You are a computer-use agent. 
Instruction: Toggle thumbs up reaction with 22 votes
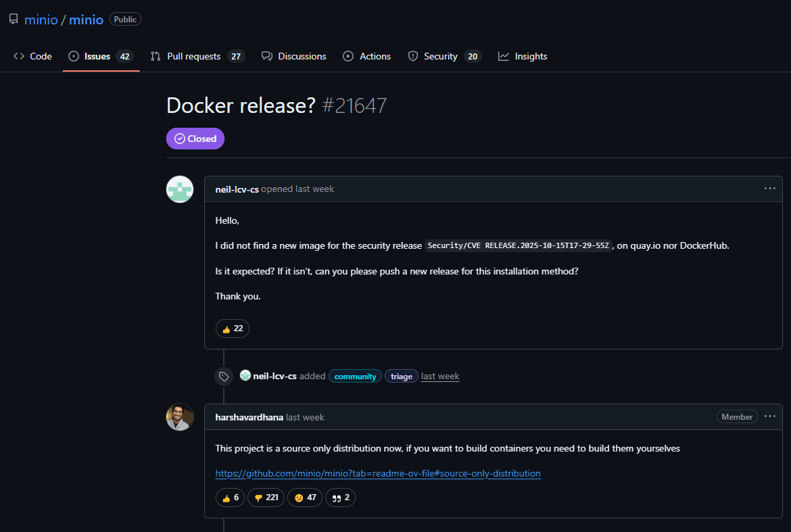pos(233,329)
